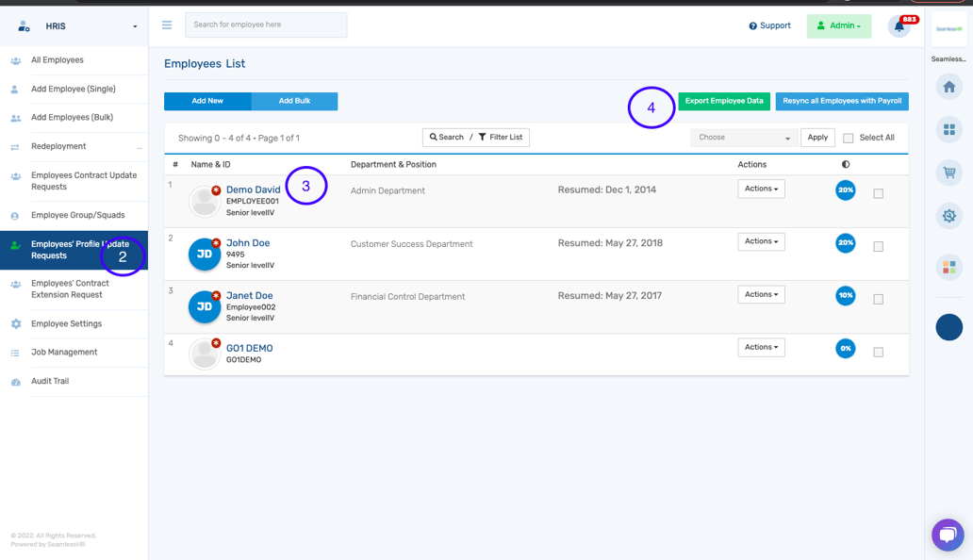
Task: Open the gear settings icon in right sidebar
Action: [948, 216]
